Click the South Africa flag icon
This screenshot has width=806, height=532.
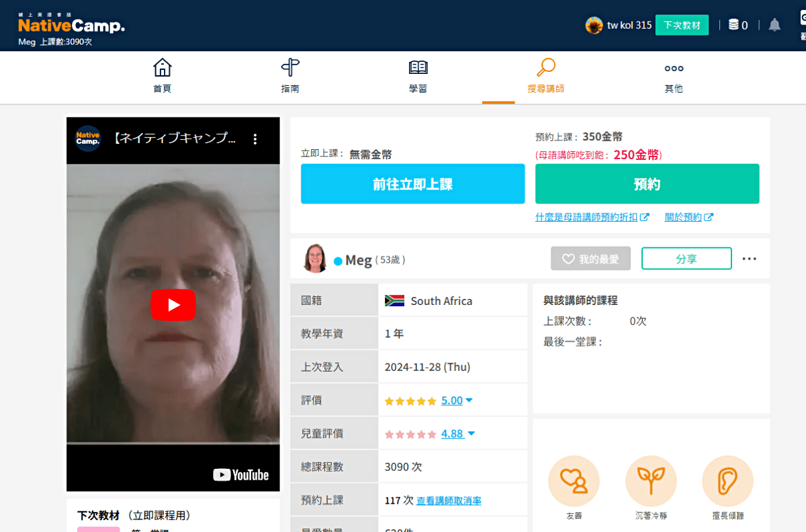point(394,301)
